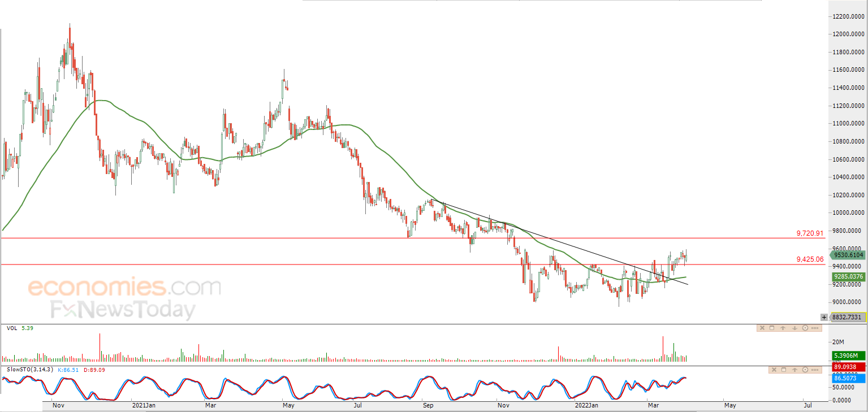The width and height of the screenshot is (868, 412).
Task: Maximize the SlowSTO indicator pane
Action: pos(784,370)
